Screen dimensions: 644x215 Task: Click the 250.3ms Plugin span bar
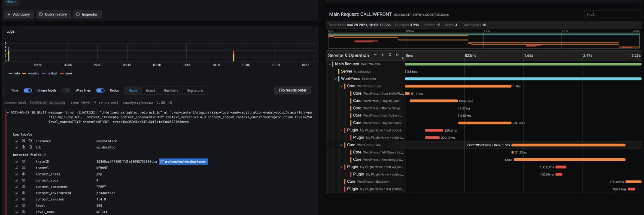coord(434,130)
